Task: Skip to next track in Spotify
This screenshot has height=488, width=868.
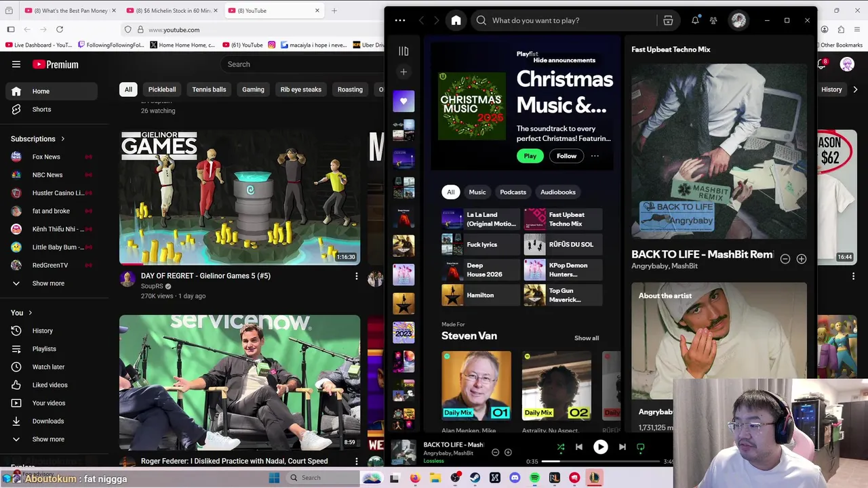Action: 622,447
